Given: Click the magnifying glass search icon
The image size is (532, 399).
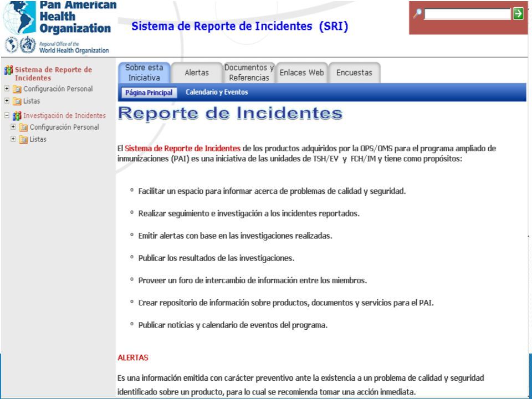Looking at the screenshot, I should [417, 13].
